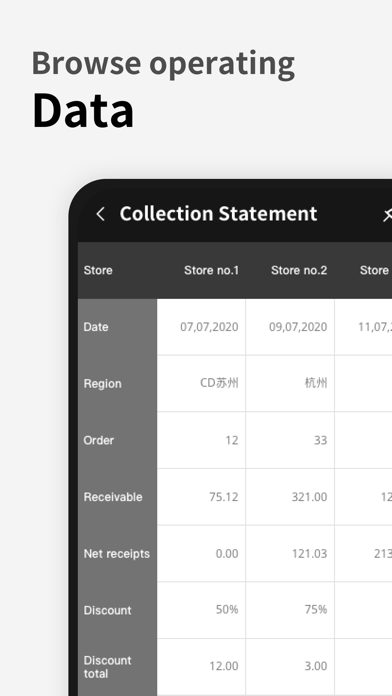Select the Date row label

(x=96, y=327)
